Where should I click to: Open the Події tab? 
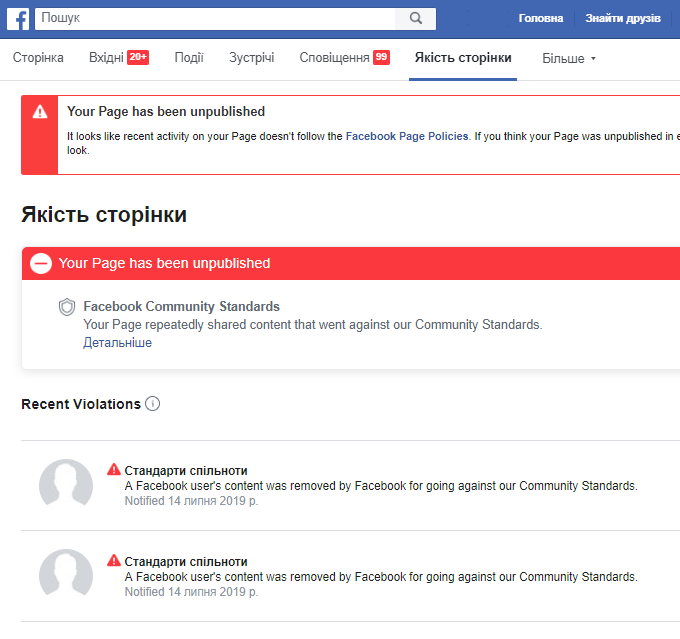[x=189, y=58]
